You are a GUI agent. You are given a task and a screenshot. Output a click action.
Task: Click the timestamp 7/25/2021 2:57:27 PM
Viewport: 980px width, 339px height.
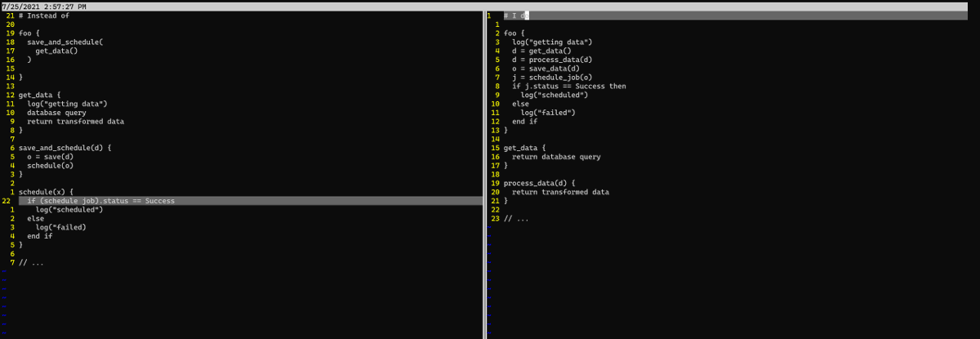tap(43, 7)
